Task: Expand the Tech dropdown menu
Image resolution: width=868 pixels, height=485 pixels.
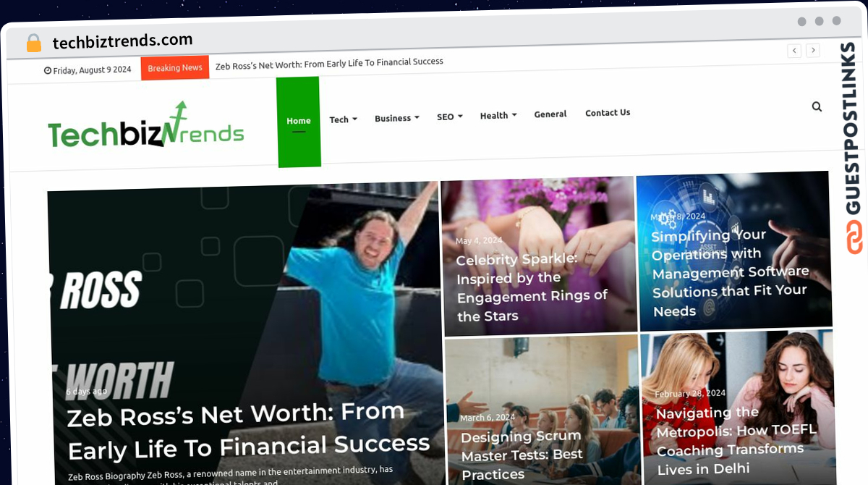Action: click(x=343, y=119)
